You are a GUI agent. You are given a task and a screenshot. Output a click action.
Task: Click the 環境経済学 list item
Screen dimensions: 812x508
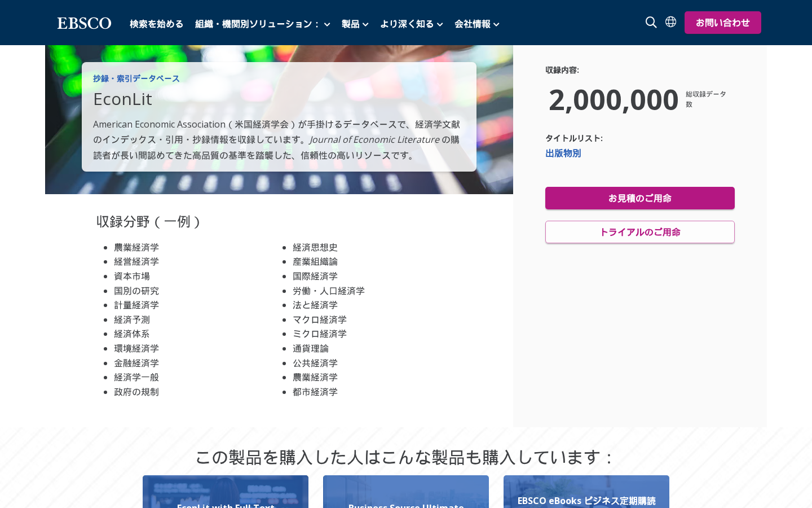click(136, 348)
